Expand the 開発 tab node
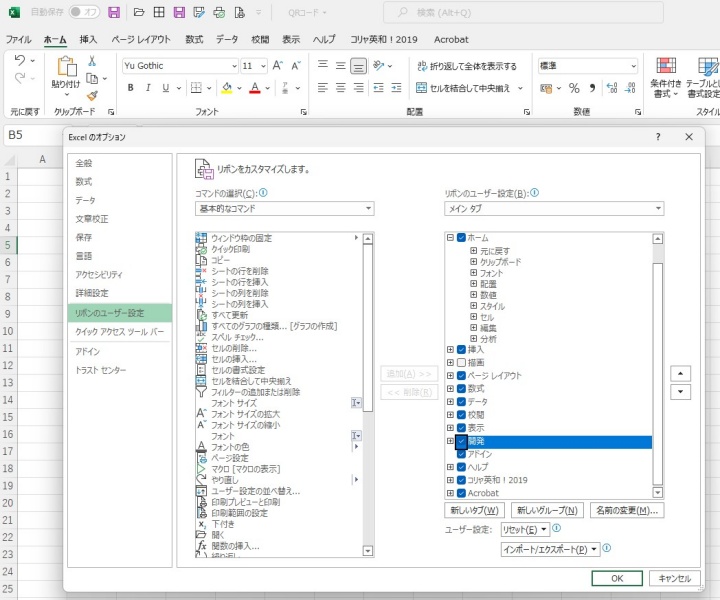This screenshot has height=600, width=720. coord(450,441)
